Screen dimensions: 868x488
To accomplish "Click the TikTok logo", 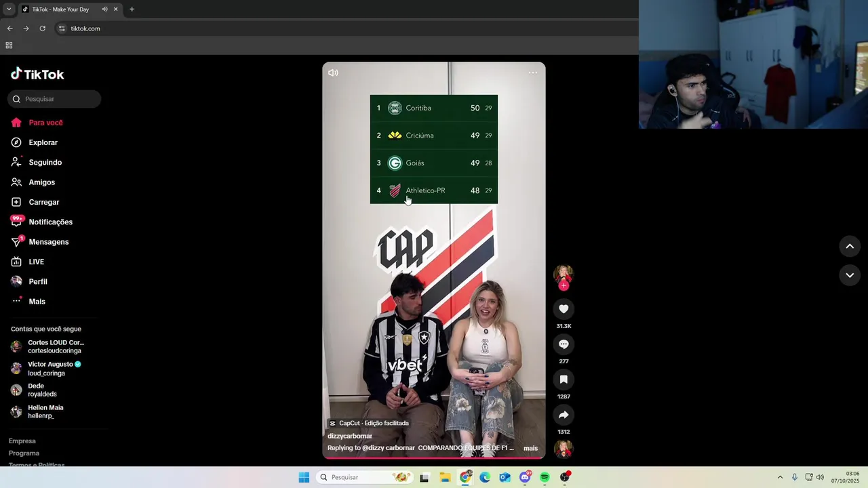I will pos(37,74).
